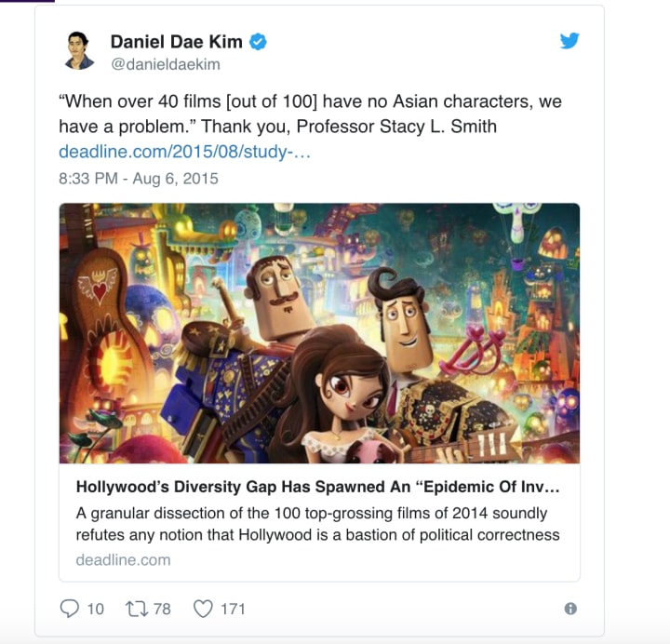Retweet using the retweet arrows icon
Screen dimensions: 670x644
pyautogui.click(x=137, y=609)
